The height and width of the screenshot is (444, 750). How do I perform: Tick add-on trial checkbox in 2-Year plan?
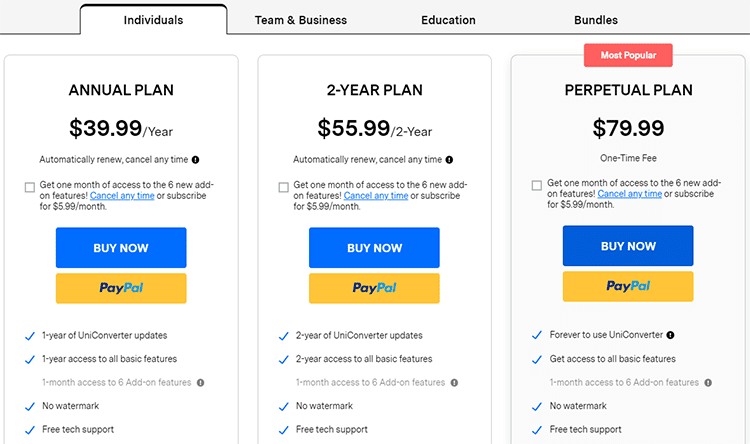pos(284,186)
